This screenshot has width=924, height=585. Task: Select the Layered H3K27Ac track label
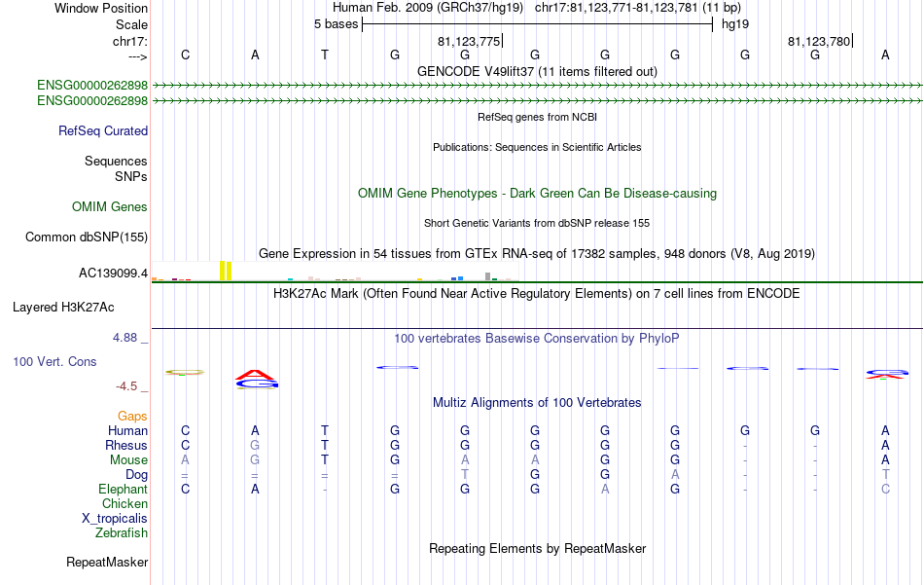(x=63, y=308)
